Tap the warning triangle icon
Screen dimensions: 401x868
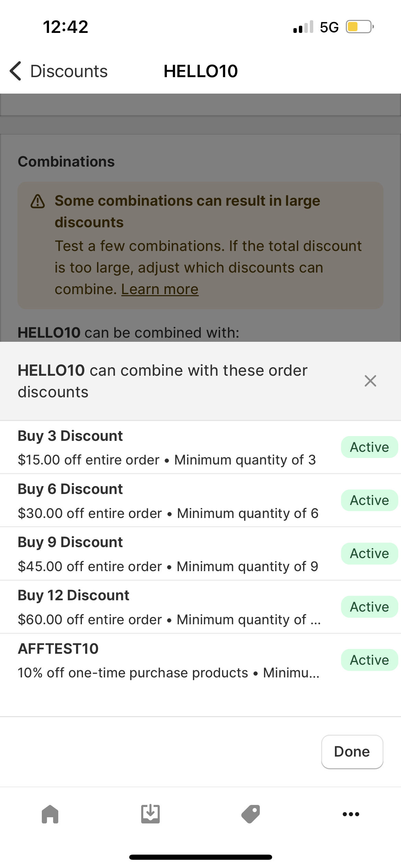click(x=38, y=202)
